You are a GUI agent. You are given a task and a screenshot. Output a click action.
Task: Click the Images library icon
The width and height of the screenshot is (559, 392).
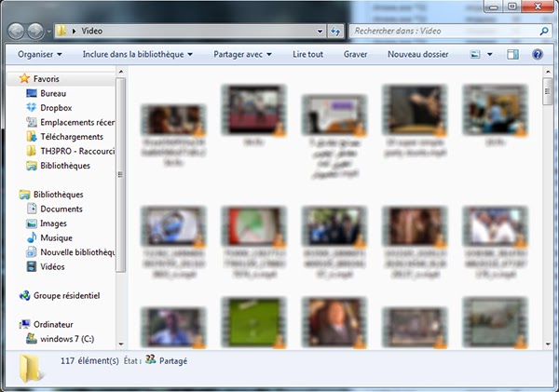[x=32, y=223]
